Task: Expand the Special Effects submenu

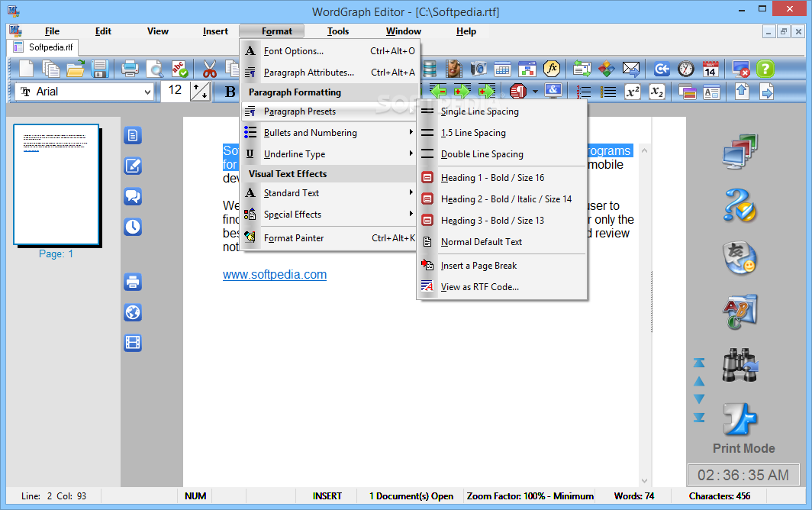Action: point(330,215)
